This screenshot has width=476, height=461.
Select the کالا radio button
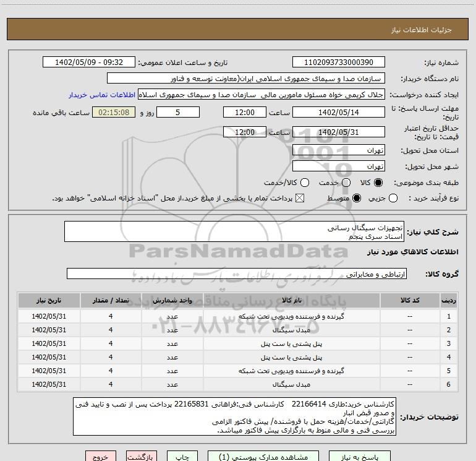click(x=378, y=183)
